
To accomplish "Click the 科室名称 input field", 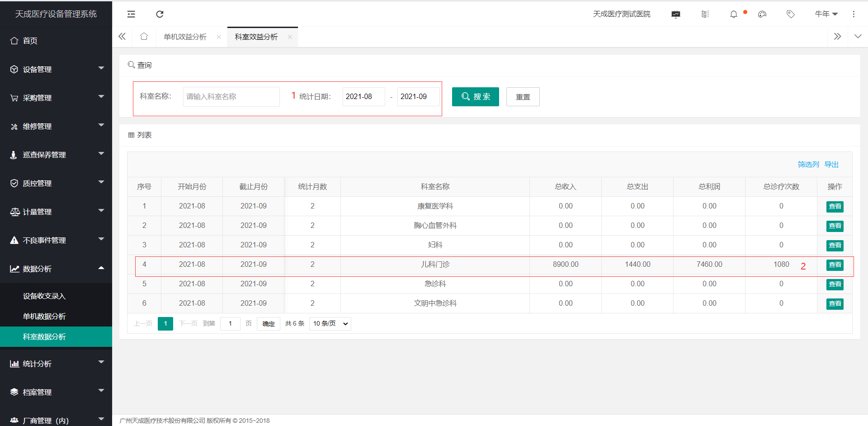I will point(231,97).
